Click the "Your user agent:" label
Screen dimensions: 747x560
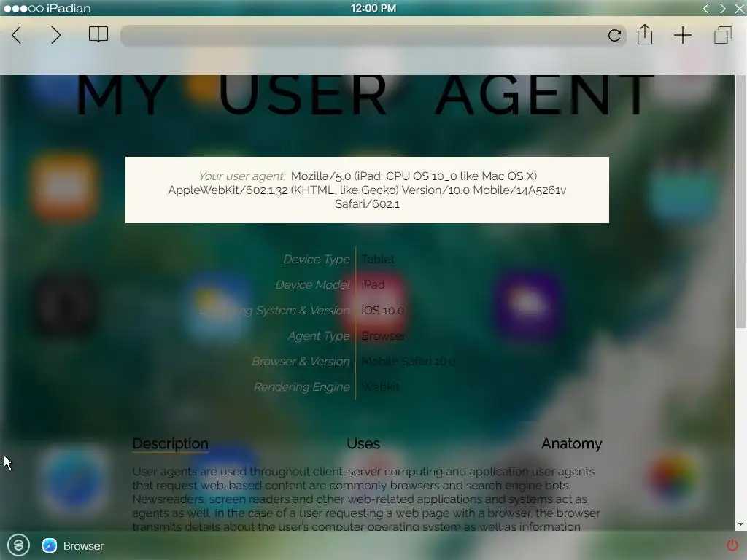pos(242,176)
